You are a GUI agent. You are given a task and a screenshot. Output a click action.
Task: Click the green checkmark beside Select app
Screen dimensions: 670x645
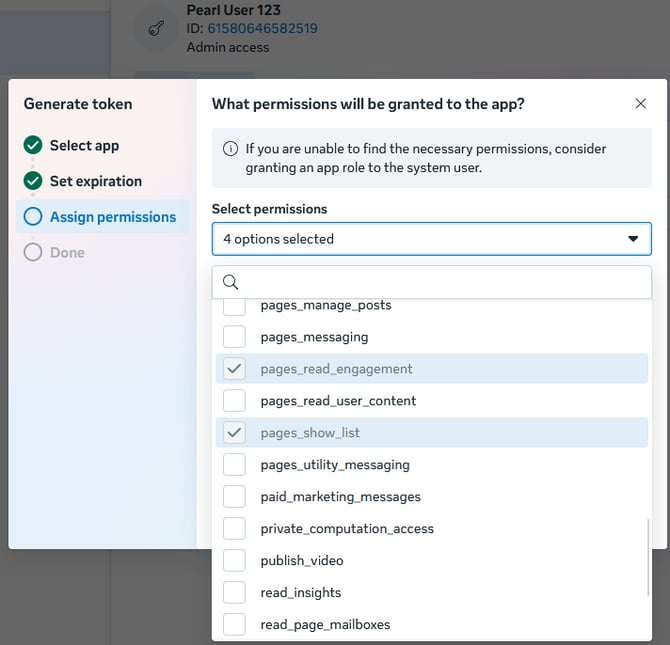click(33, 145)
